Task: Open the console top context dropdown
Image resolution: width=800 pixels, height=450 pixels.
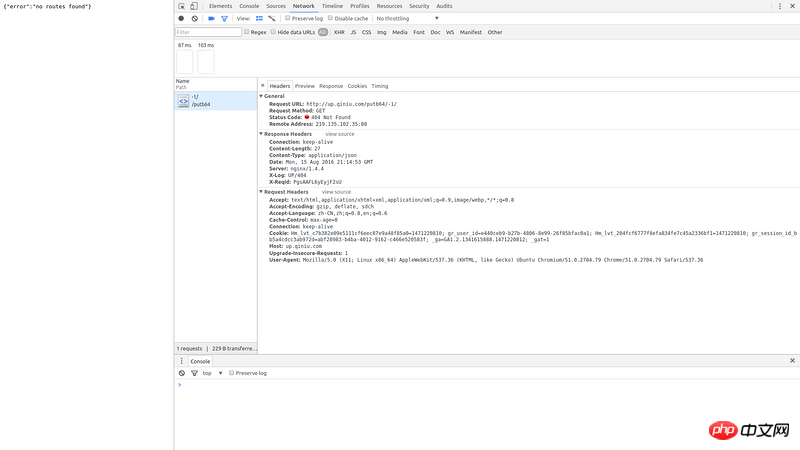Action: 213,373
